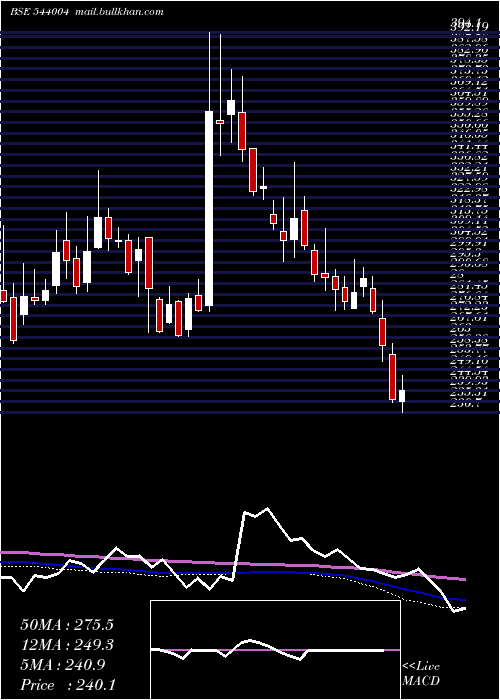
Task: Click the last white candlestick at the chart's right end
Action: point(402,396)
